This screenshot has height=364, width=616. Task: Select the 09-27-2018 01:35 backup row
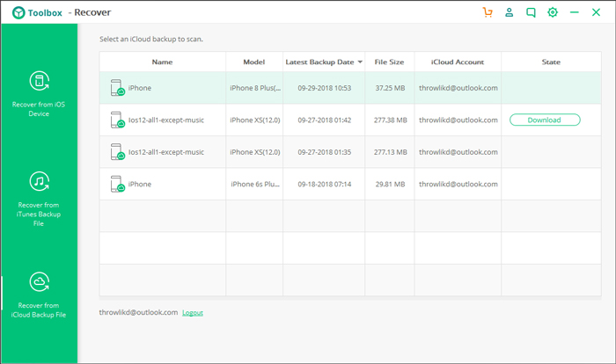[350, 152]
